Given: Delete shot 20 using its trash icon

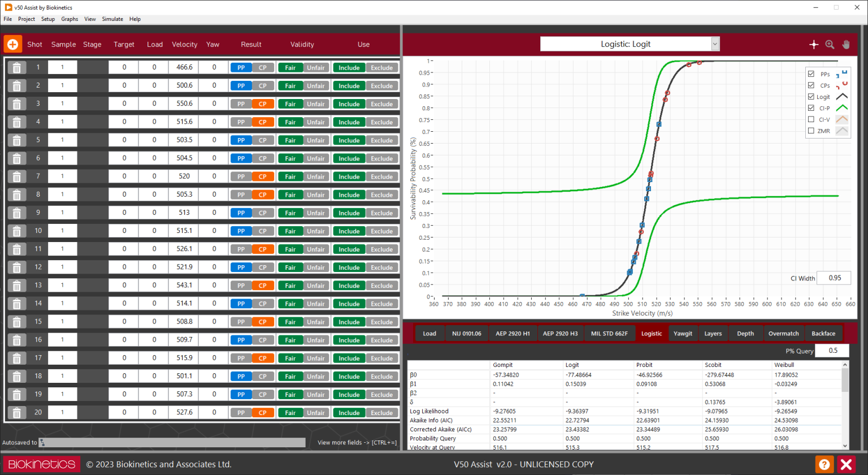Looking at the screenshot, I should click(16, 412).
